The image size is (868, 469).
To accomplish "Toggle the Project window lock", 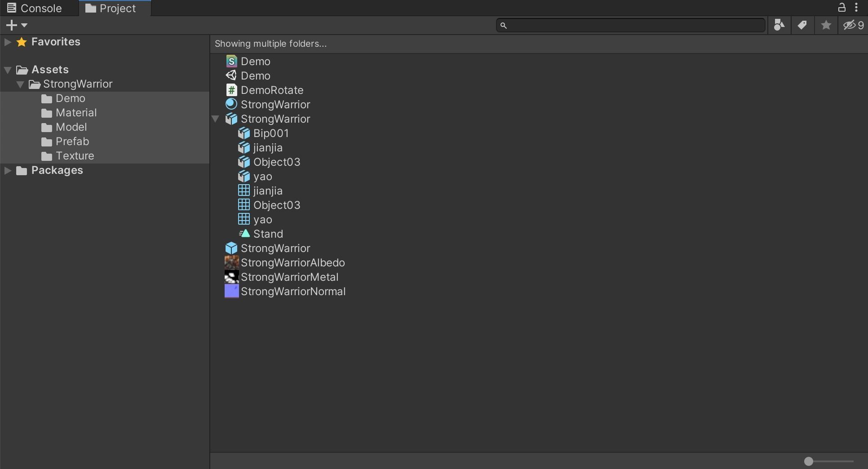I will (x=842, y=8).
